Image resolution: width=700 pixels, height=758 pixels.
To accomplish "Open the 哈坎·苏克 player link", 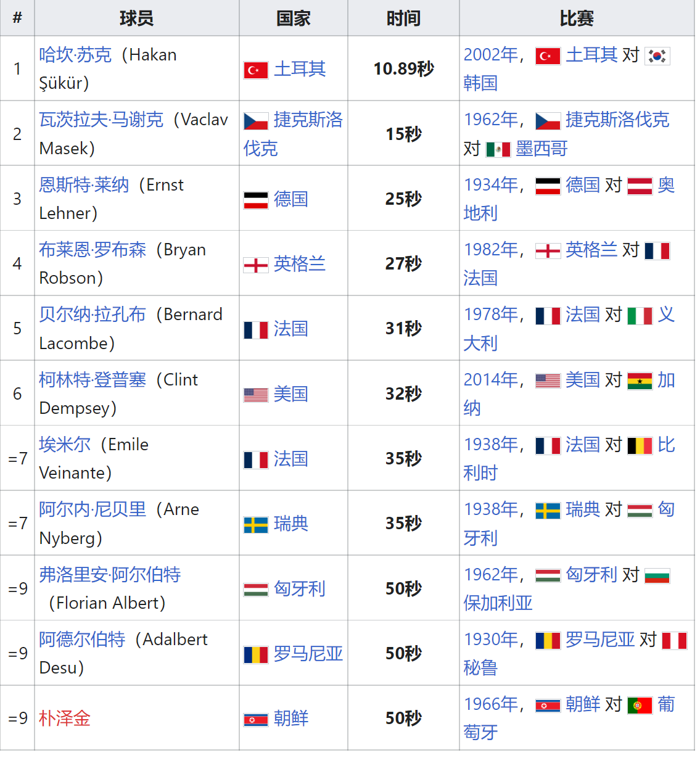I will (x=75, y=55).
